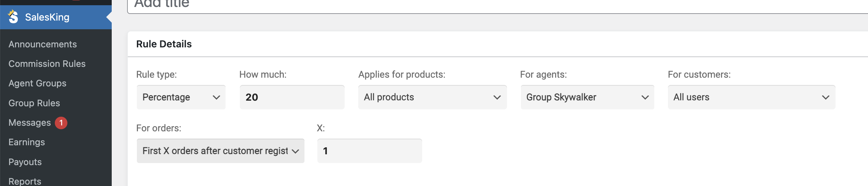Navigate to Agent Groups
The width and height of the screenshot is (868, 186).
[x=37, y=83]
